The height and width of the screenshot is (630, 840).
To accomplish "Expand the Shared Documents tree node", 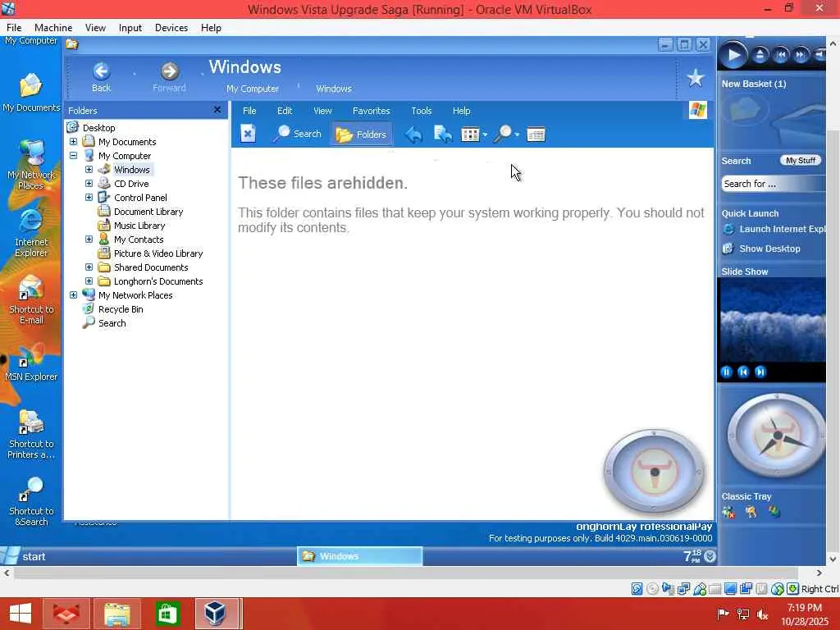I will (89, 267).
